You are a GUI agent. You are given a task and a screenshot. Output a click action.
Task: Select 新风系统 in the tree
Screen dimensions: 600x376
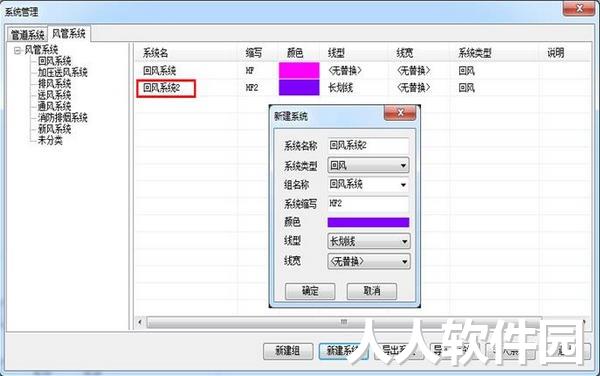click(x=54, y=129)
